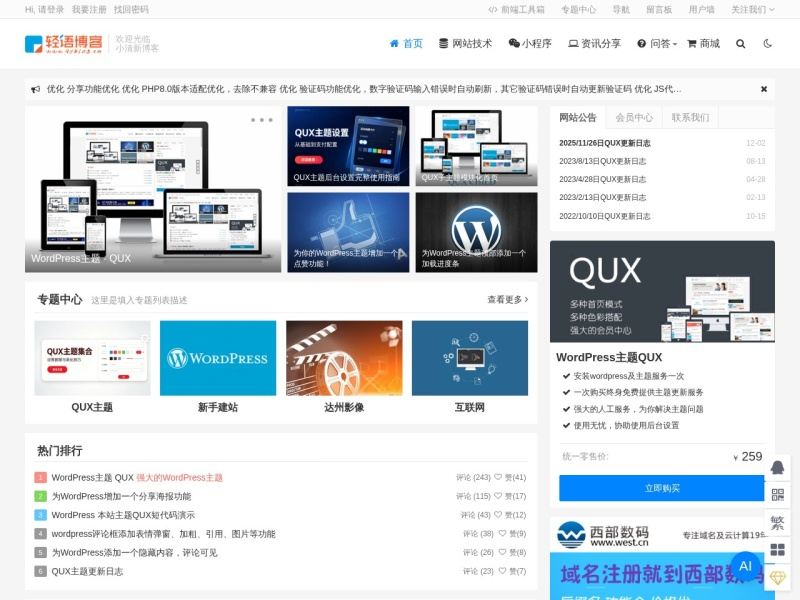Open the AI assistant bubble
The width and height of the screenshot is (800, 600).
[x=745, y=566]
